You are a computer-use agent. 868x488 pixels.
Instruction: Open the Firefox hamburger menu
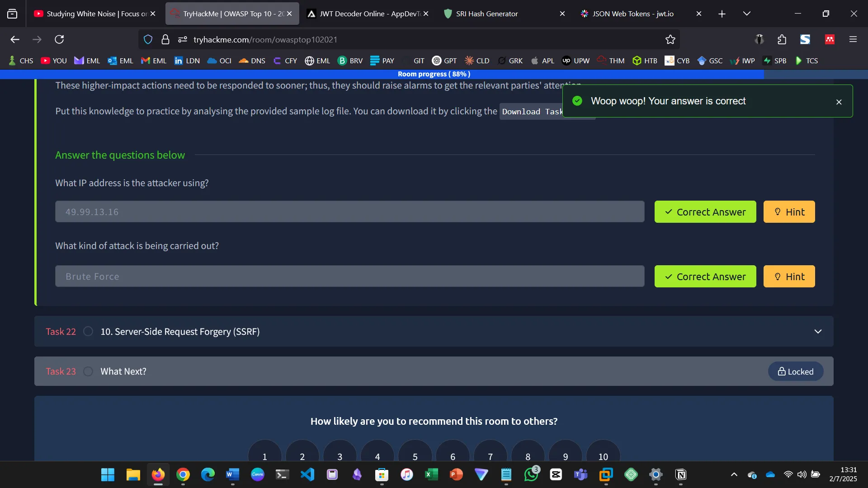[x=853, y=40]
